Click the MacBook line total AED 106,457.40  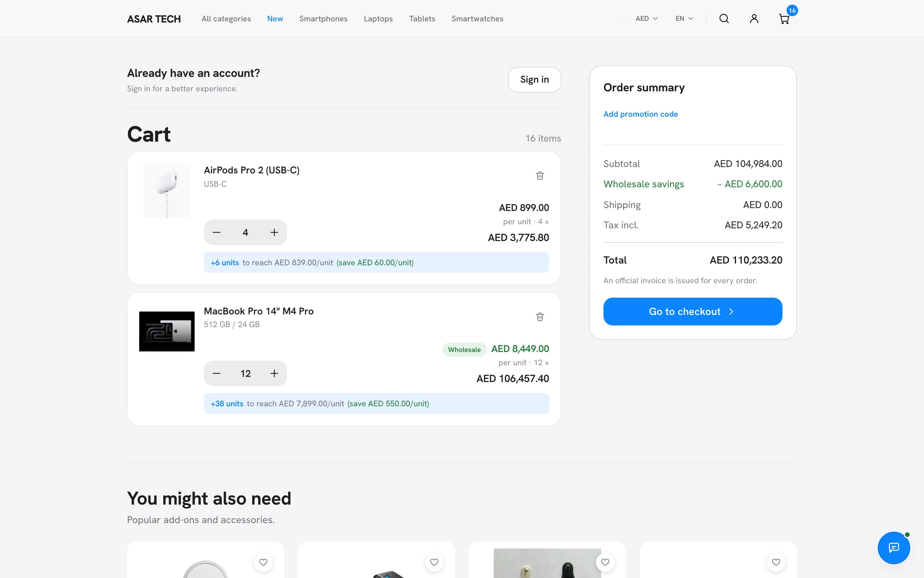(x=513, y=379)
